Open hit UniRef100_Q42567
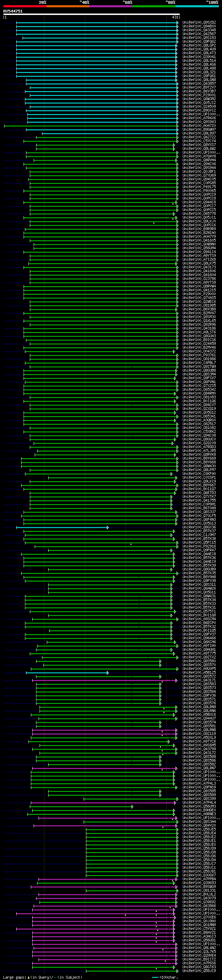This screenshot has height=980, width=222. (199, 34)
